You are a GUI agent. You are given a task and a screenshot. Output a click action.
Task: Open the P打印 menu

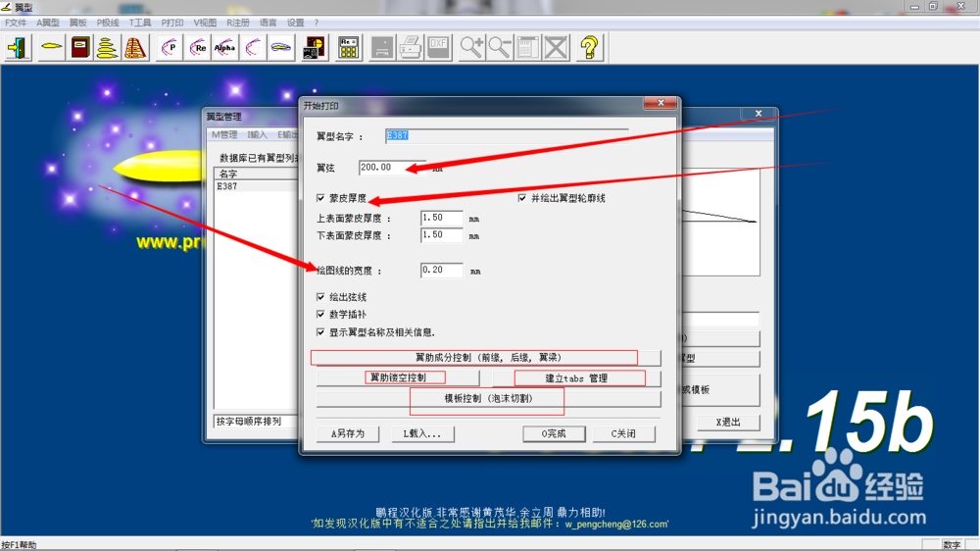tap(172, 23)
